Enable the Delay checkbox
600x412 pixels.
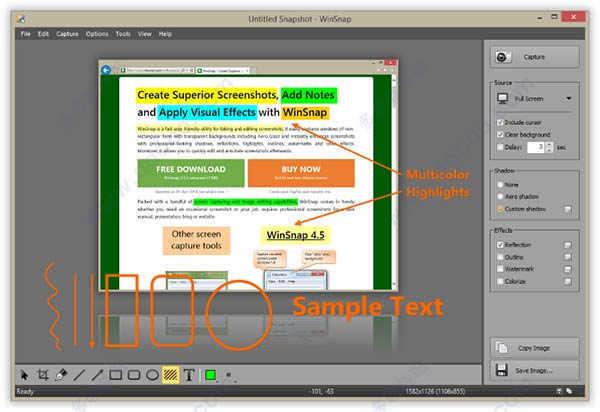[x=500, y=147]
